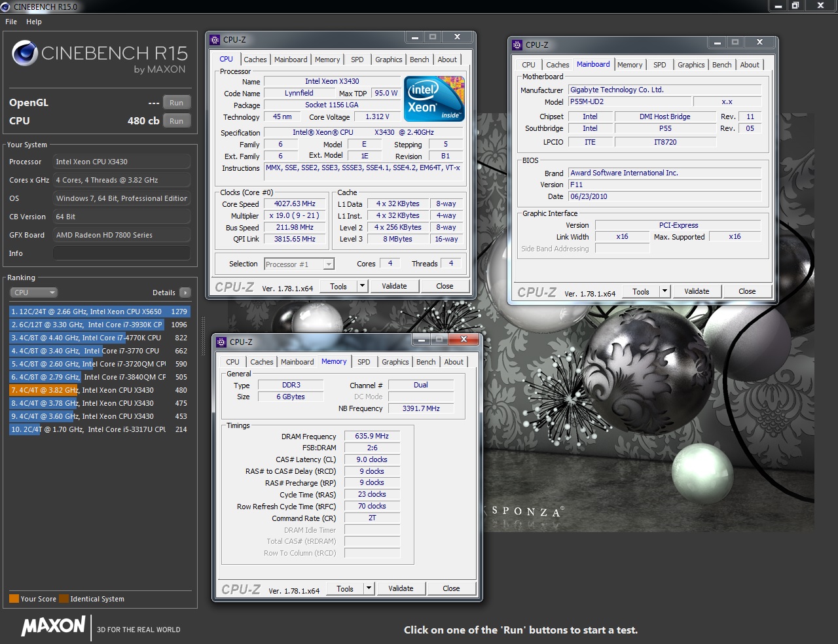Click Tools button in CPU-Z CPU window
Screen dimensions: 838x644
coord(338,286)
